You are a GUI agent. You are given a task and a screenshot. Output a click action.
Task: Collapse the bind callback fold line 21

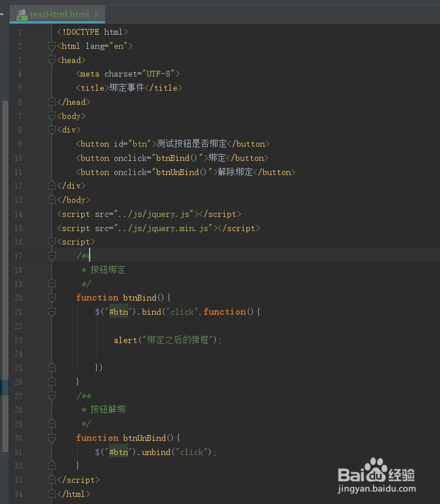point(51,312)
